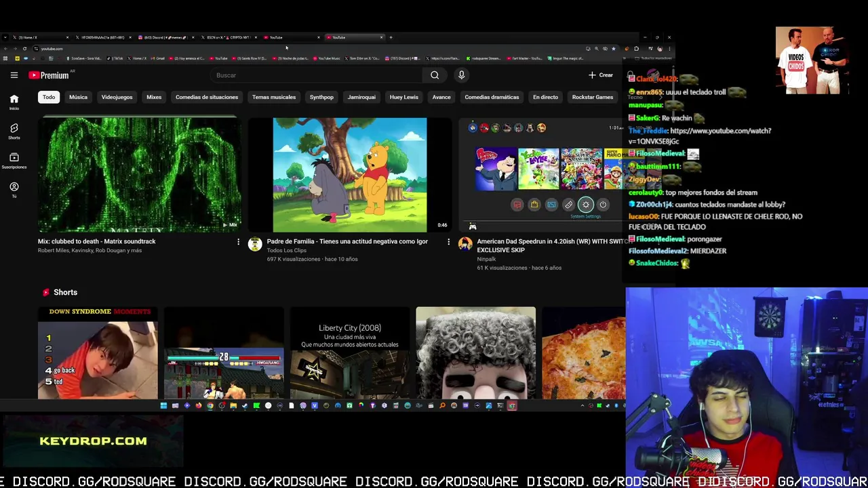Open the pizza short thumbnail
The image size is (868, 488).
(x=583, y=353)
